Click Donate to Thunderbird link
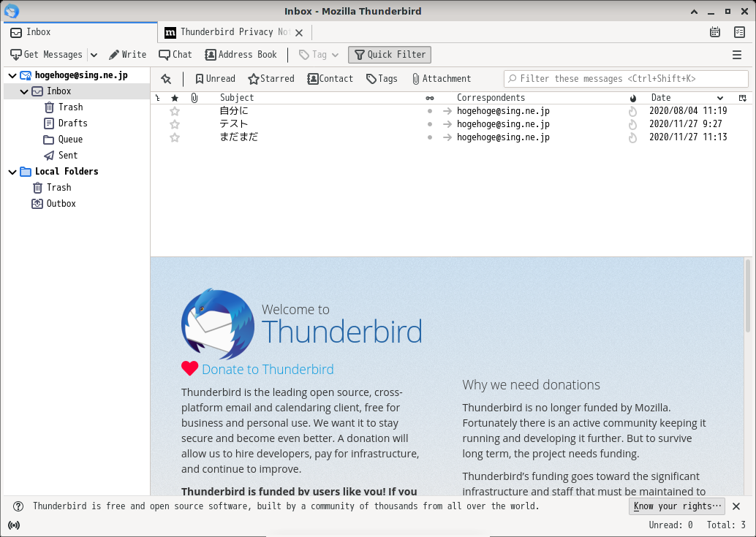The width and height of the screenshot is (756, 537). tap(268, 370)
